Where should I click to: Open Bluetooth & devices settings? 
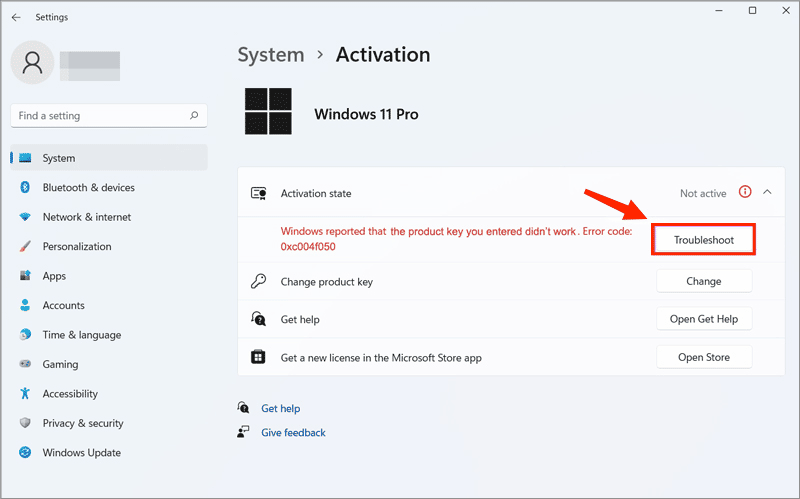click(109, 187)
